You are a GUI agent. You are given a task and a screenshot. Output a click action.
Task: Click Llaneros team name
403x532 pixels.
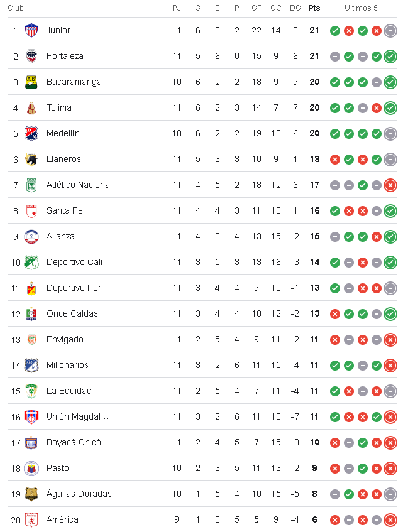coord(63,159)
